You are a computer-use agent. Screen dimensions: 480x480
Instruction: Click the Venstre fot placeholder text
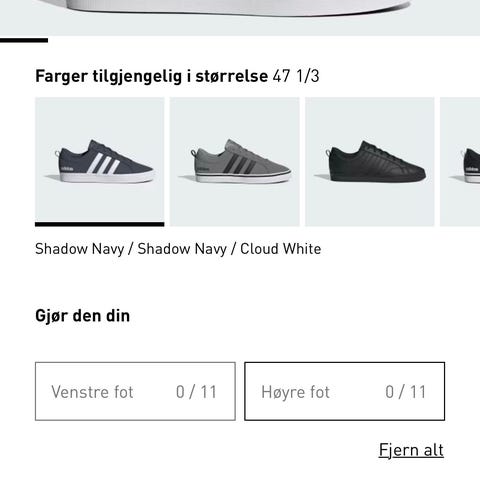[92, 392]
